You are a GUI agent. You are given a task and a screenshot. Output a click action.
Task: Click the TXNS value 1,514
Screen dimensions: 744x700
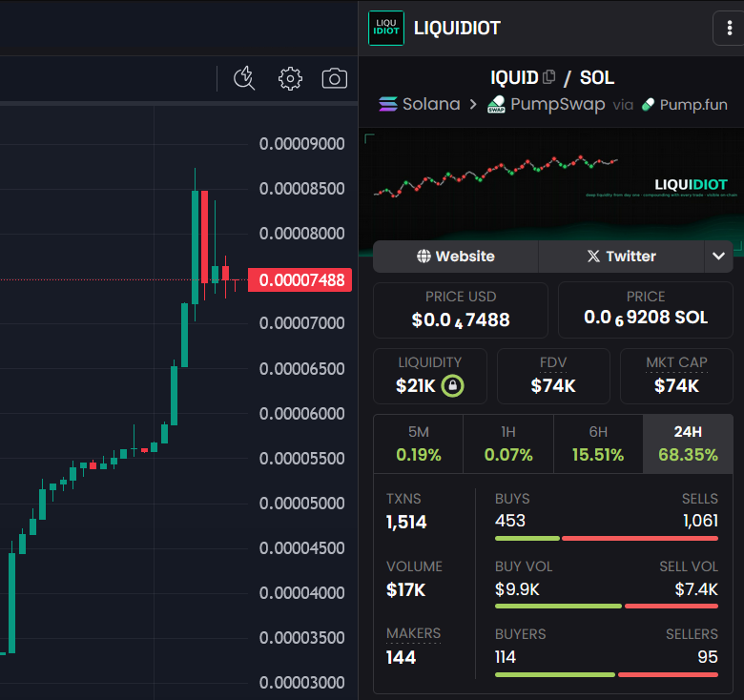point(406,523)
